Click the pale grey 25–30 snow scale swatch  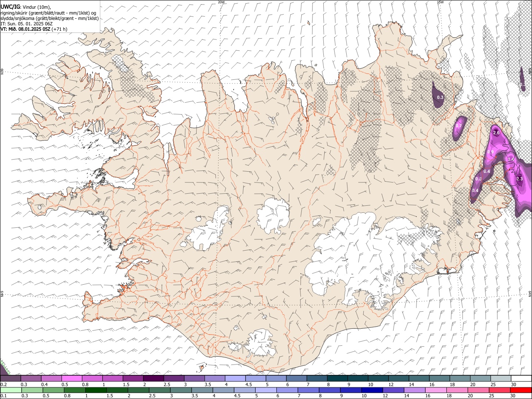coord(501,378)
